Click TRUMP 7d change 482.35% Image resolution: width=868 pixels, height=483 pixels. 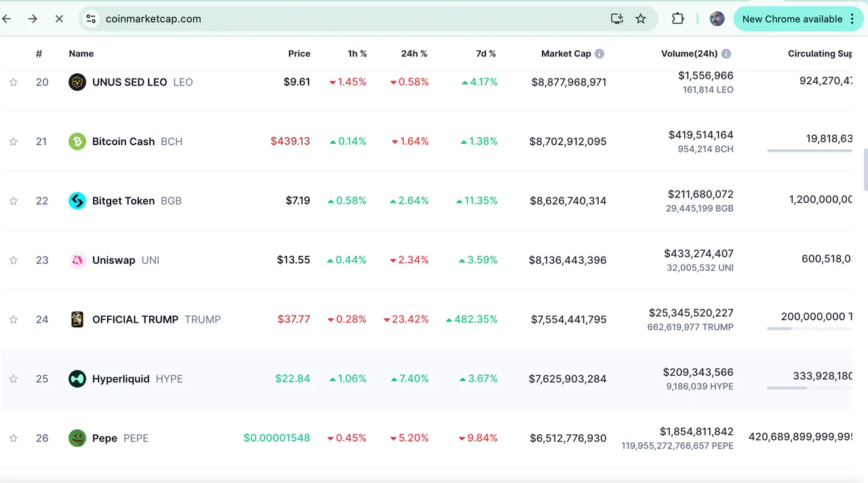(x=472, y=320)
